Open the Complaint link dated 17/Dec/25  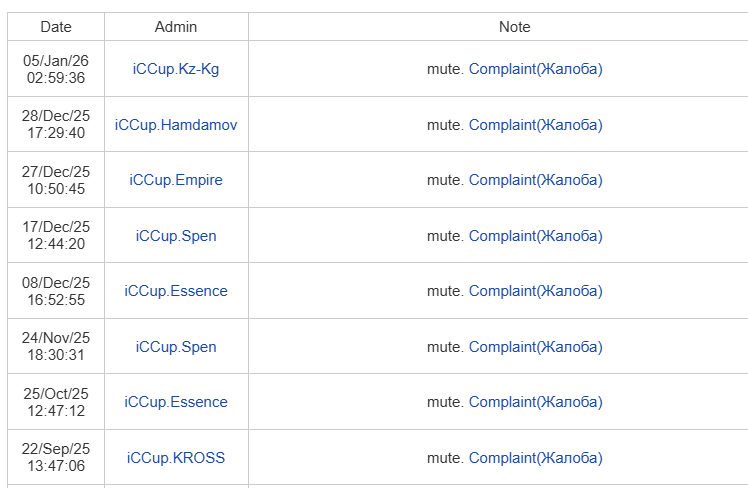pyautogui.click(x=536, y=236)
